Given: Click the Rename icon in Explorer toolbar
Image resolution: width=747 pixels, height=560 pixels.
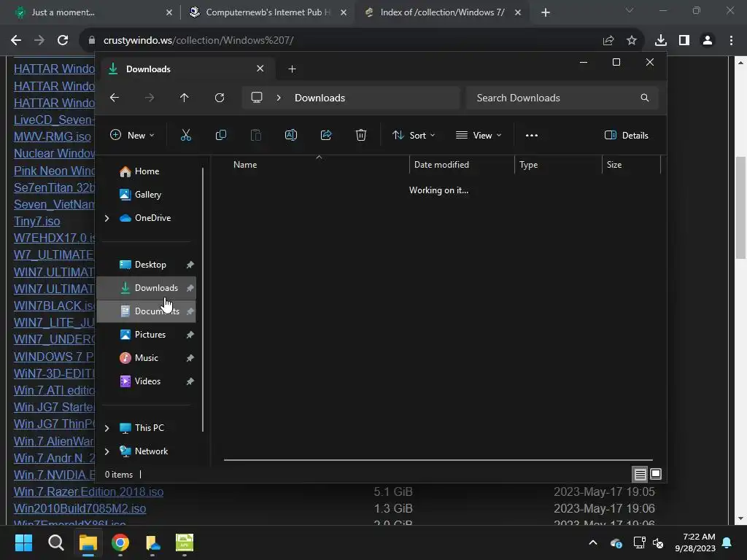Looking at the screenshot, I should click(x=290, y=135).
